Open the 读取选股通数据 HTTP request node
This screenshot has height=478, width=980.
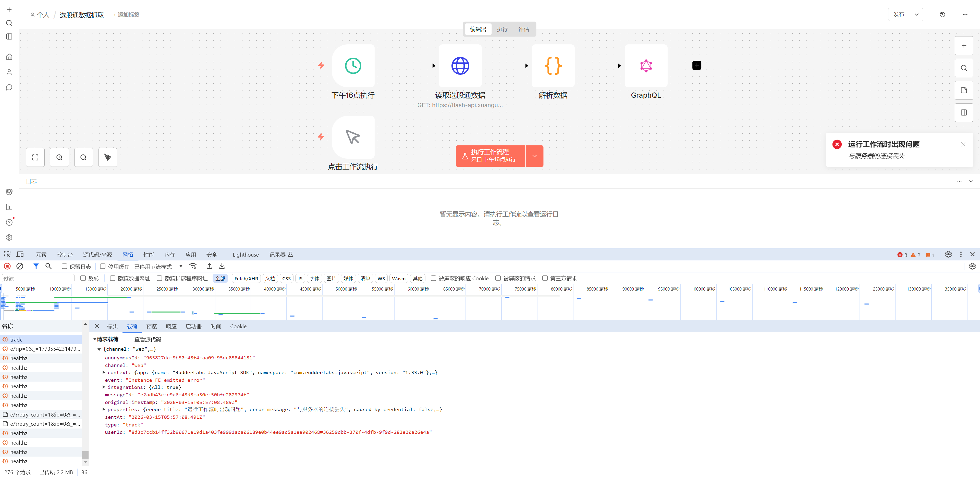point(460,66)
